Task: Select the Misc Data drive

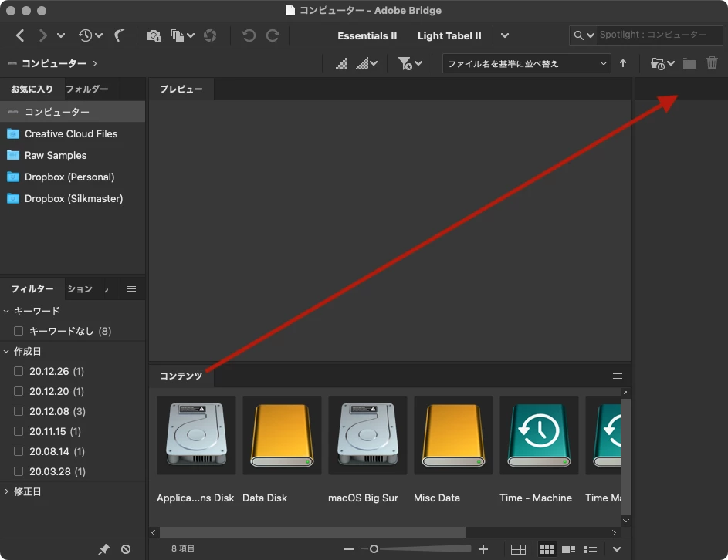Action: click(453, 435)
